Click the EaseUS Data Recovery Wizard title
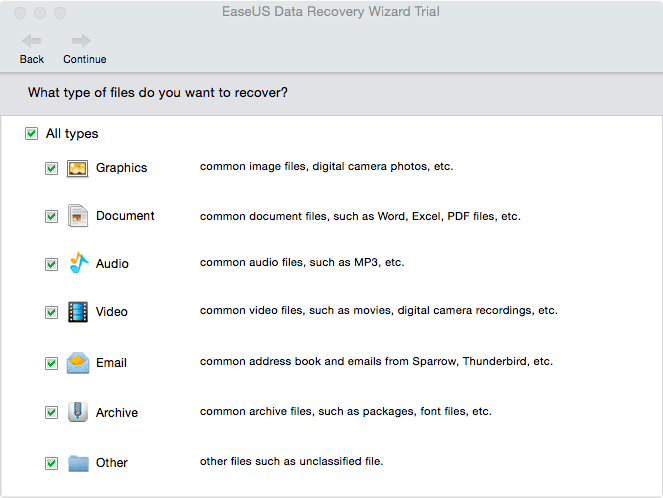Screen dimensions: 663x498 [331, 11]
